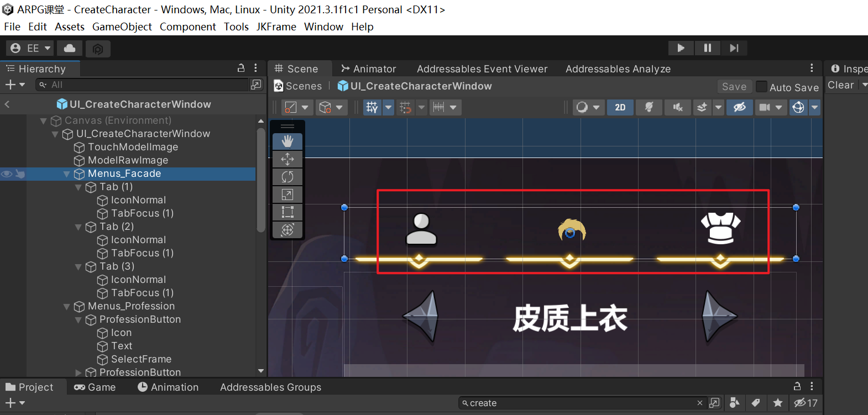Toggle picking hand icon for Menus_Facade

20,174
